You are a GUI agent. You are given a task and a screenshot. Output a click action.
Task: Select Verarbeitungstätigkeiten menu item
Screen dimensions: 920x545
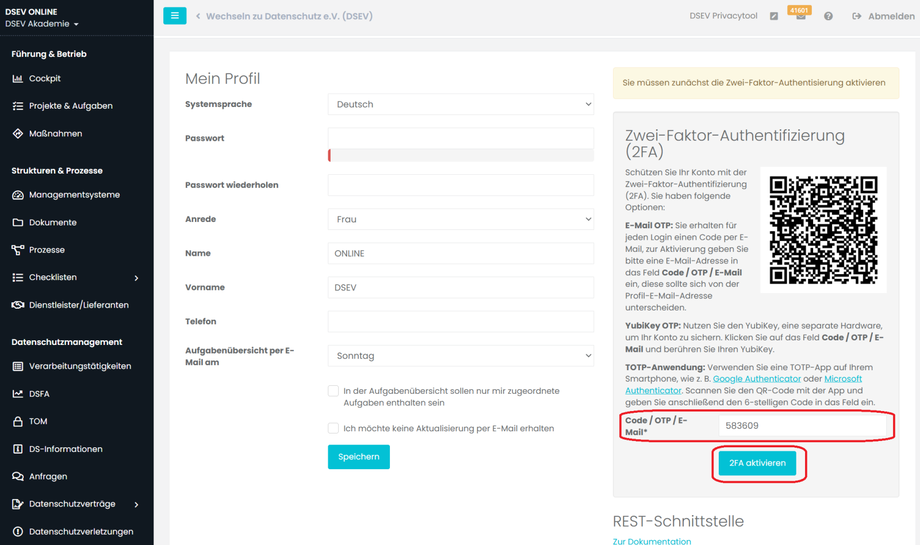point(80,366)
